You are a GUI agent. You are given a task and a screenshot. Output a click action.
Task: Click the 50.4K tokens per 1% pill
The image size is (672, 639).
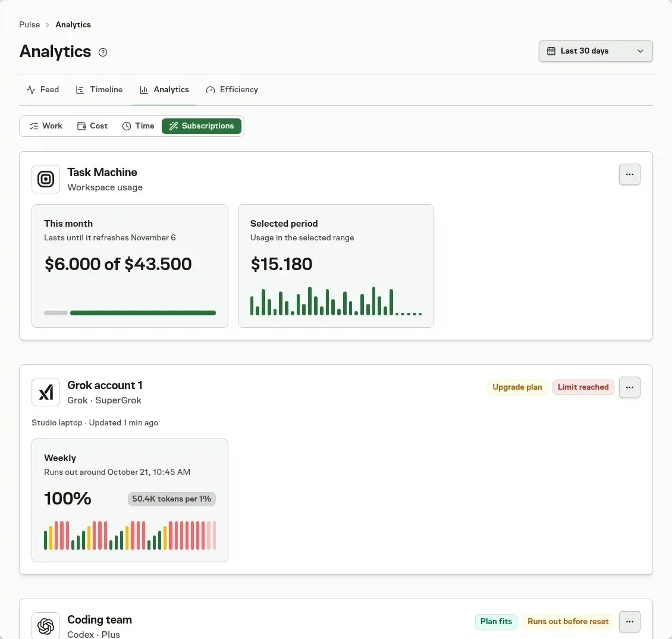click(x=171, y=499)
